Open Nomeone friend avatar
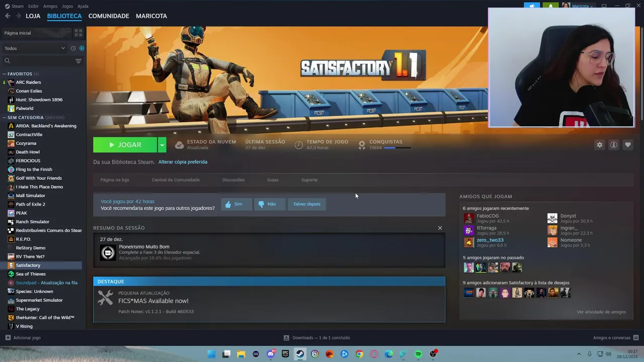 tap(552, 242)
